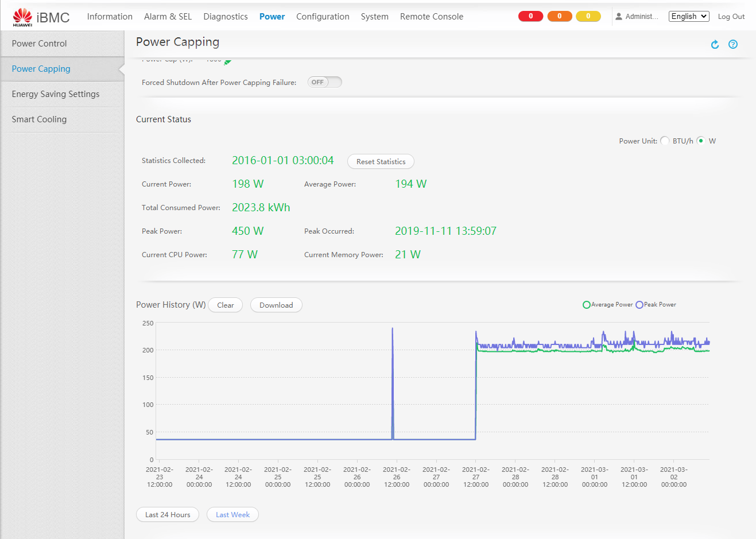Click the Peak Power value 450 W

[x=247, y=231]
